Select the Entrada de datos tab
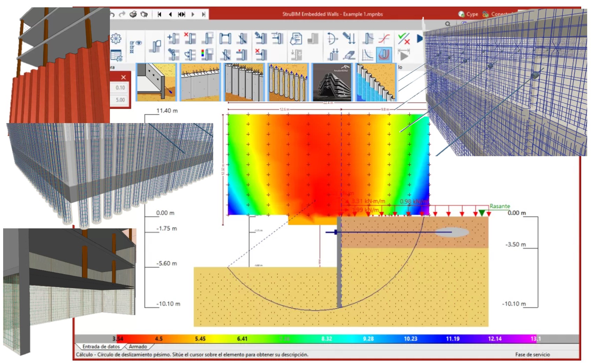This screenshot has width=591, height=364. click(101, 347)
